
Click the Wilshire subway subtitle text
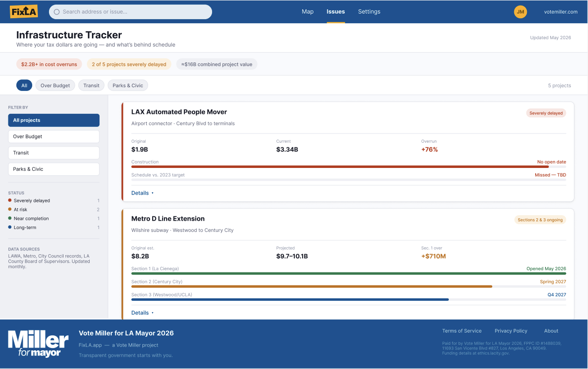[182, 230]
